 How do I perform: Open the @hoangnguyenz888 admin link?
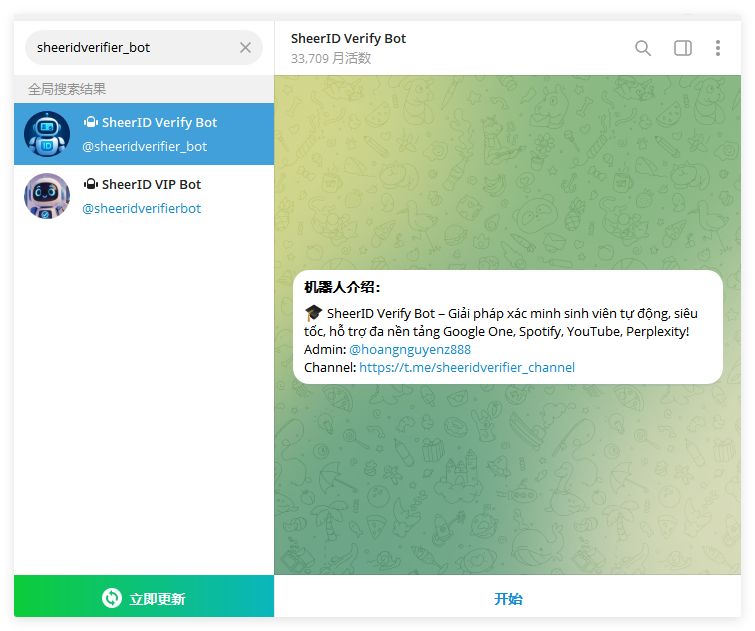pos(410,349)
